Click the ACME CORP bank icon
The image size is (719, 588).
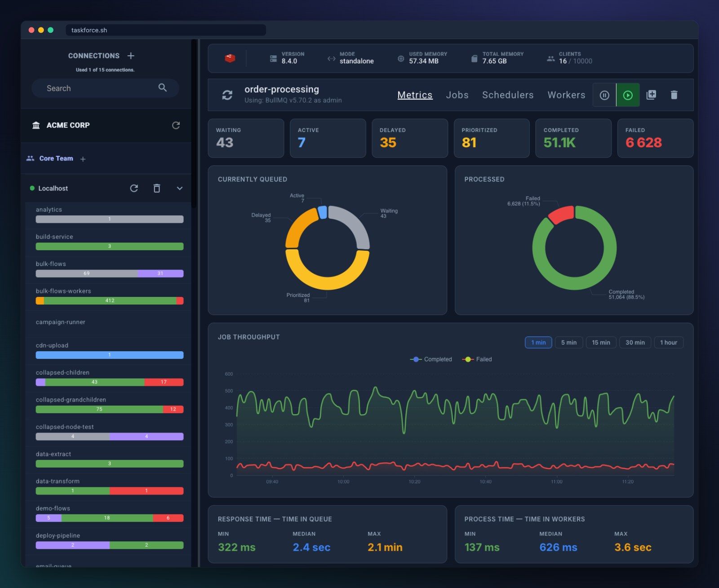coord(36,125)
